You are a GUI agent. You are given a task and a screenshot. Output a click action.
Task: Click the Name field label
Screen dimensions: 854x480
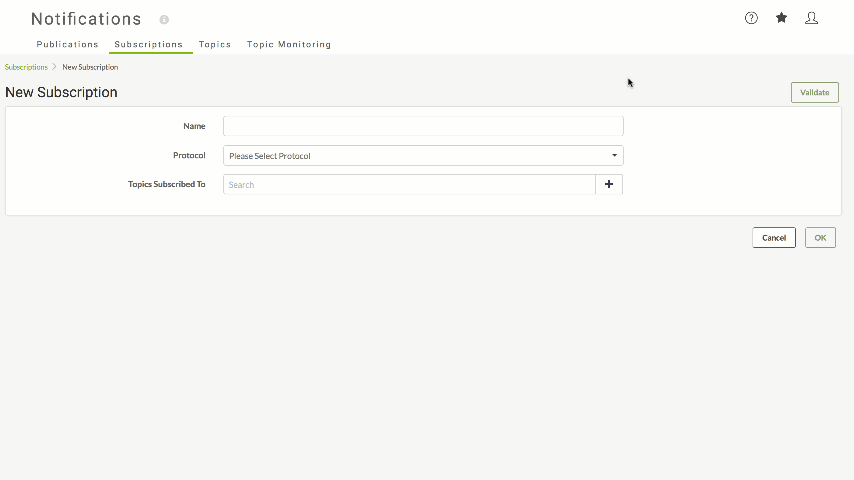pyautogui.click(x=194, y=126)
